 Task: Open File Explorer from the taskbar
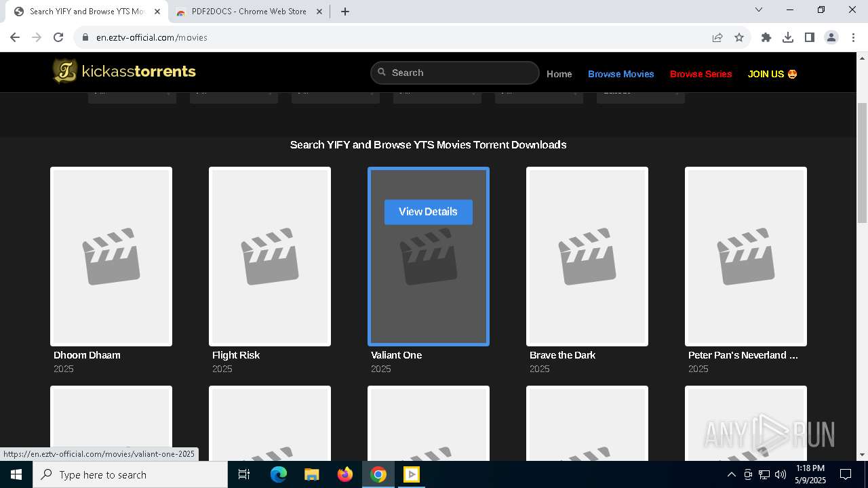[312, 474]
